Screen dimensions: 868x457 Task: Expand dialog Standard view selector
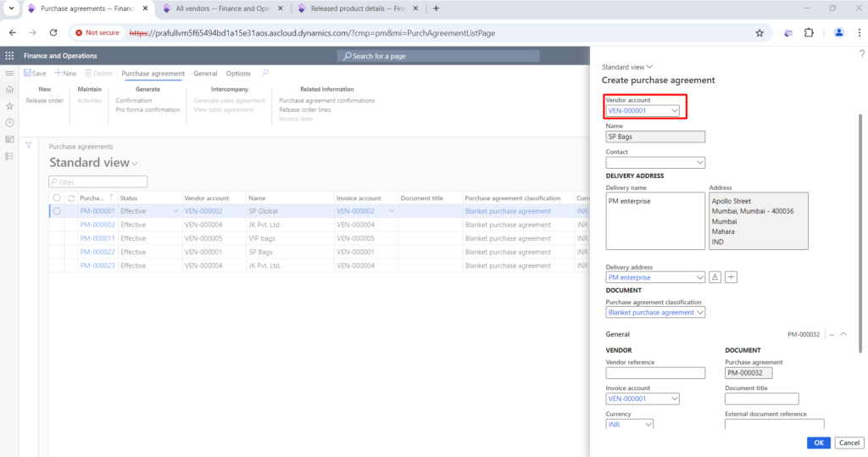pos(627,67)
